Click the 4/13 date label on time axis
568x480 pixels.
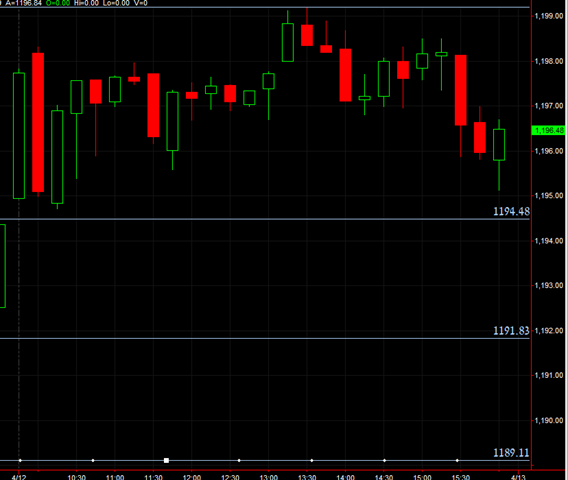(518, 477)
